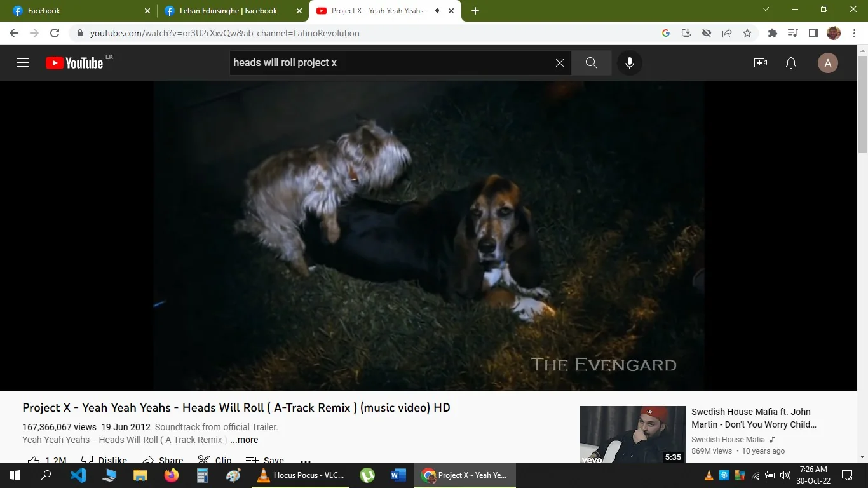
Task: Close the Project X YouTube tab
Action: (452, 11)
